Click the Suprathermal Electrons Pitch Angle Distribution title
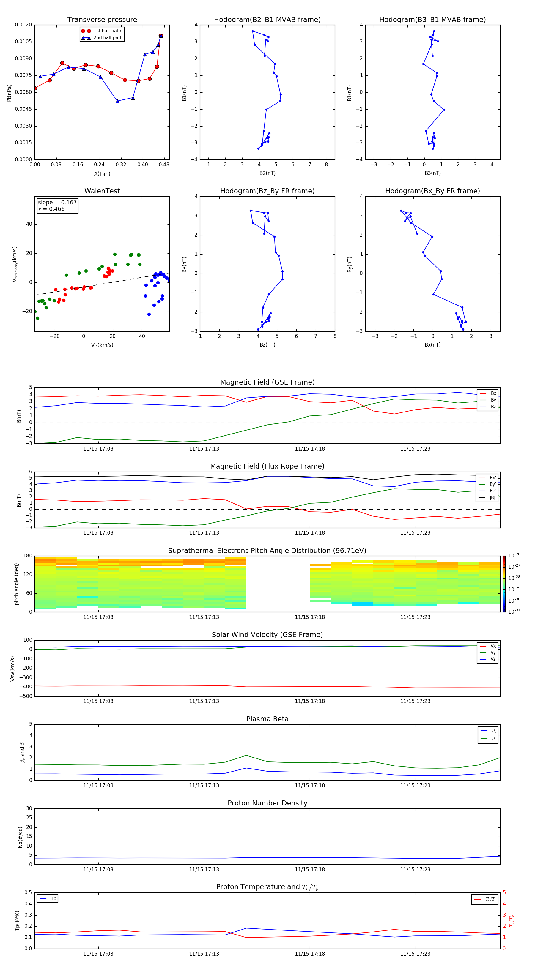Screen dimensions: 535x980 coord(267,551)
